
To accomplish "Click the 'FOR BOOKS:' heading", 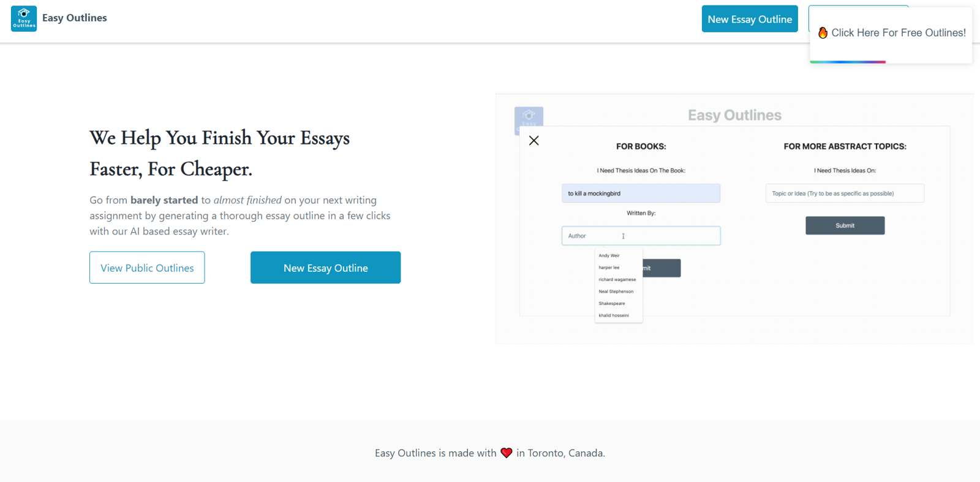I will [641, 146].
